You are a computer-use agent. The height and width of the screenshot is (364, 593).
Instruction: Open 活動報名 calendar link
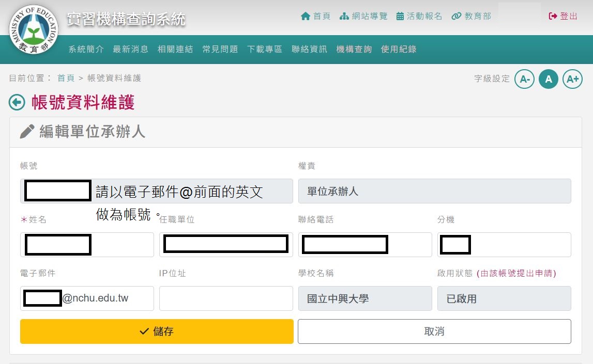(419, 16)
